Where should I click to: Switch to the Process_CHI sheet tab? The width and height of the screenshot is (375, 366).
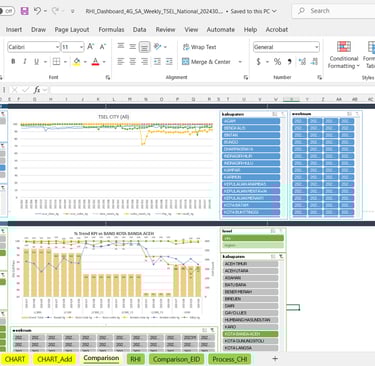click(x=230, y=359)
